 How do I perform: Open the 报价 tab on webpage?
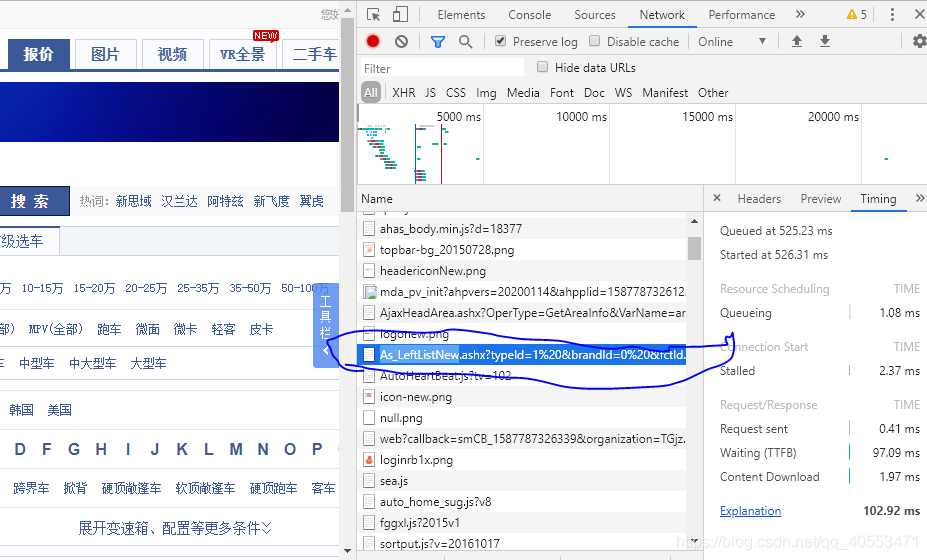click(x=38, y=54)
